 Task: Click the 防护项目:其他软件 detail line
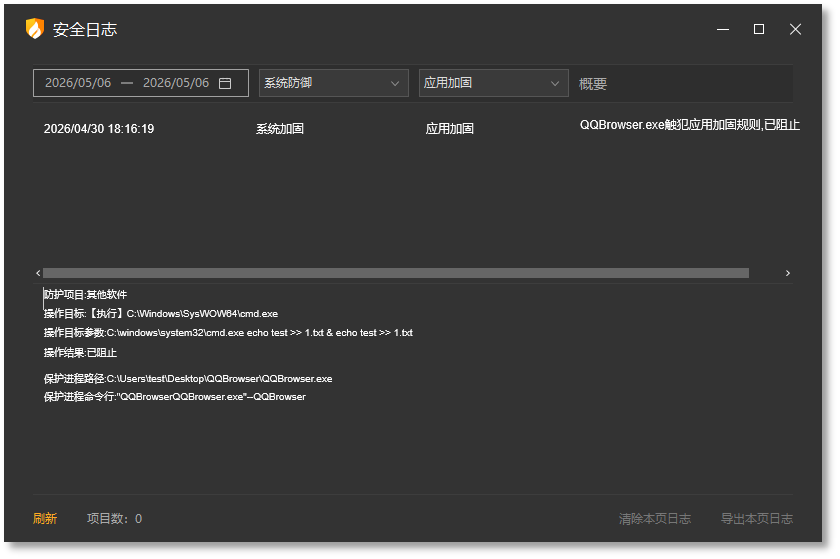tap(85, 295)
